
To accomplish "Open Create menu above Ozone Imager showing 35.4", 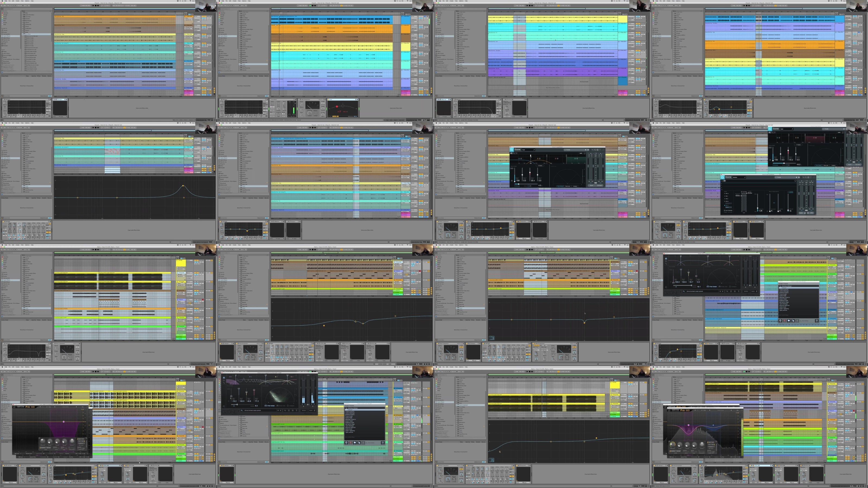I will click(452, 123).
